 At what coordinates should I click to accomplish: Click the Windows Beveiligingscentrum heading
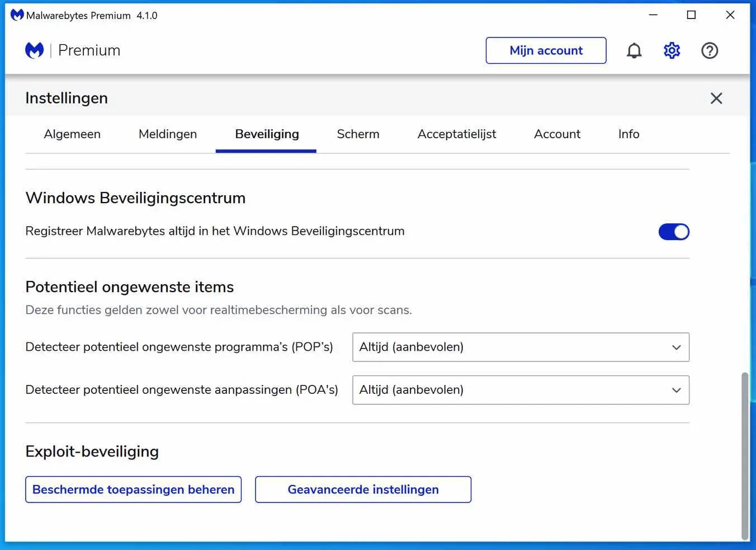click(x=135, y=198)
